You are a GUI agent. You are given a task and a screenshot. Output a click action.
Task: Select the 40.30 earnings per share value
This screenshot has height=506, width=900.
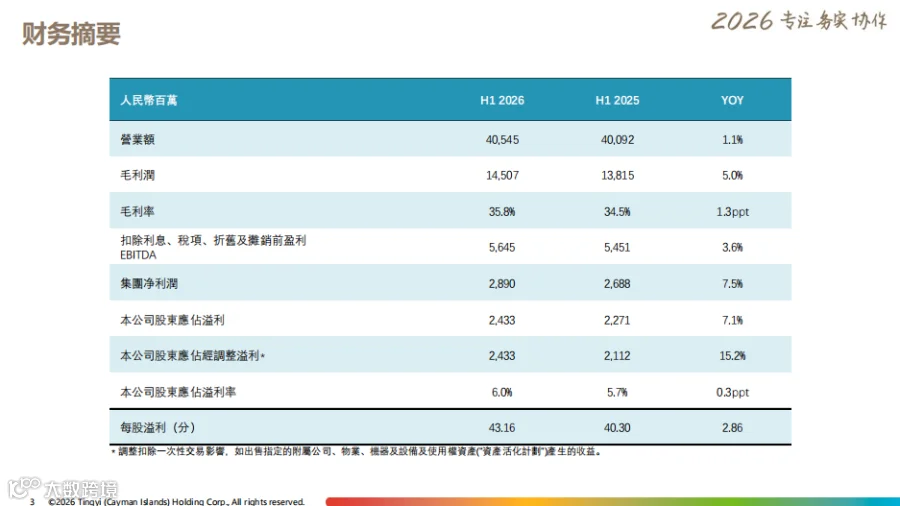click(617, 428)
